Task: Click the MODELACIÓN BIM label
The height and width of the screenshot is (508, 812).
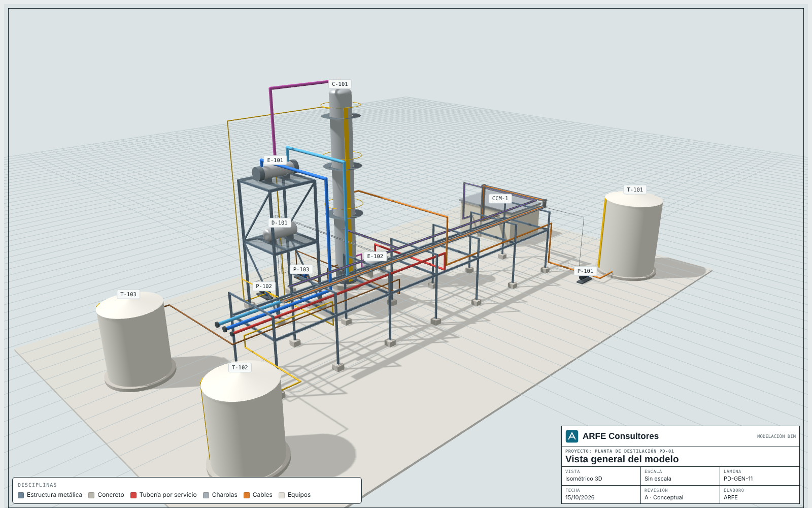Action: 776,436
